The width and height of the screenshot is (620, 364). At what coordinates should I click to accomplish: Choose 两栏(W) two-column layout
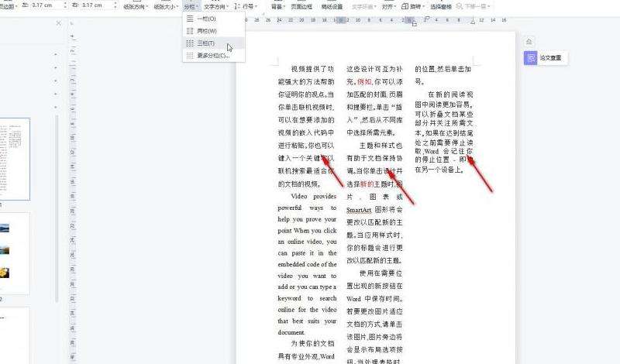[x=214, y=31]
